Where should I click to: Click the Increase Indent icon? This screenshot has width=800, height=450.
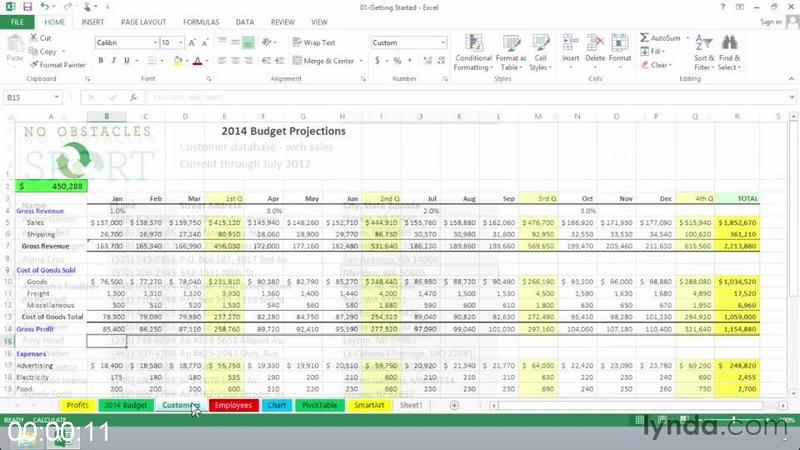click(279, 61)
